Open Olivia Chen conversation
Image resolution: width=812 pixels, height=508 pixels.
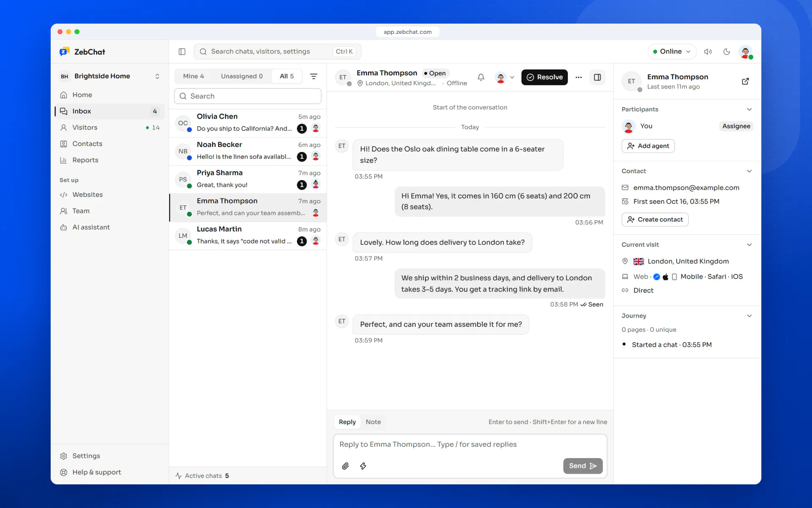click(x=248, y=123)
